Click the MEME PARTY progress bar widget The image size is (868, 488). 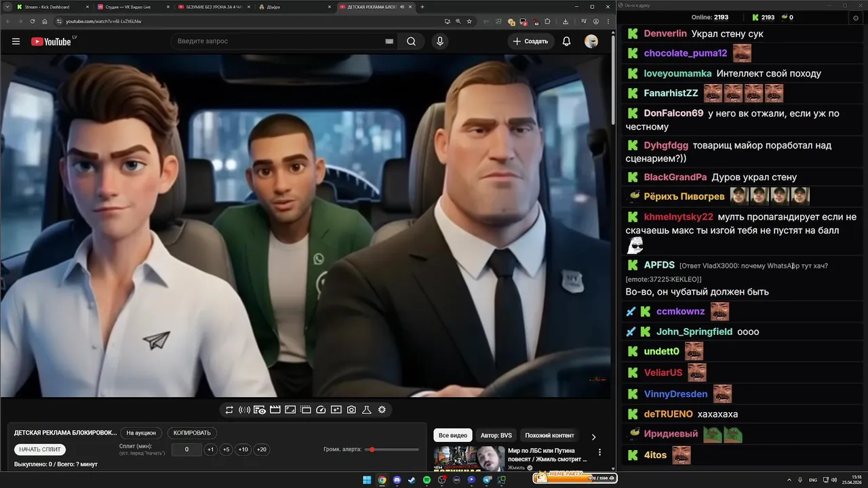(574, 478)
